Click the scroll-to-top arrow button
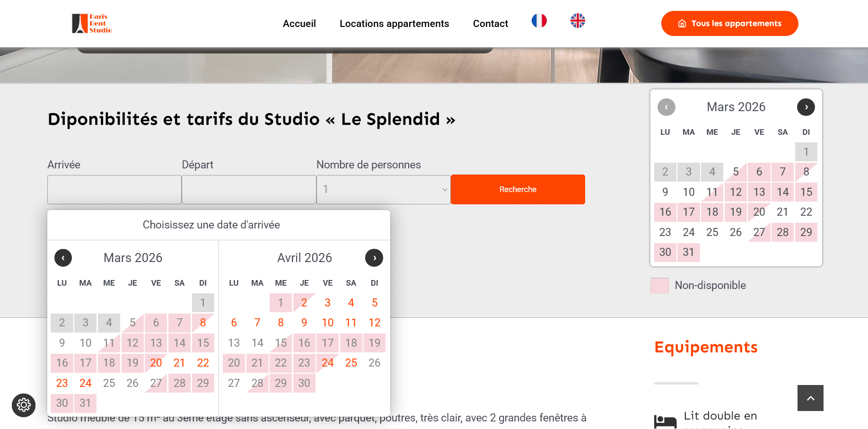The width and height of the screenshot is (868, 429). point(810,398)
